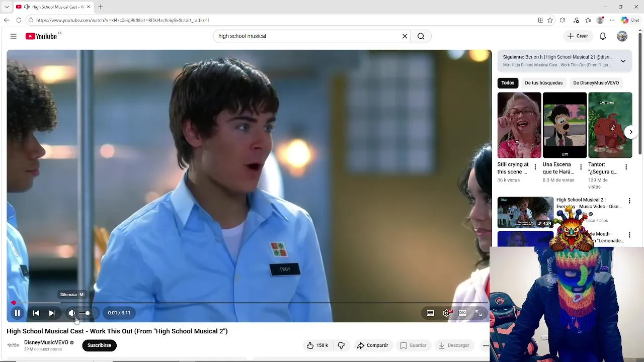Open the YouTube hamburger guide menu
This screenshot has height=362, width=644.
[x=14, y=36]
